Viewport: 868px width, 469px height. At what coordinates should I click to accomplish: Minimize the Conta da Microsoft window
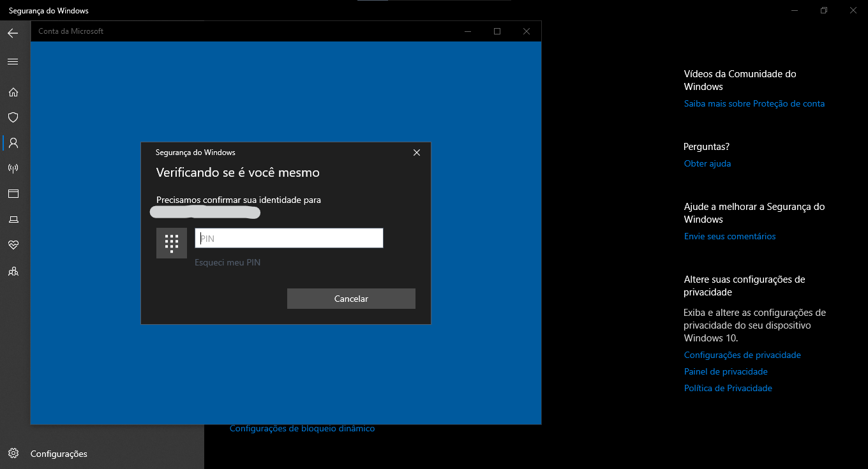pos(468,31)
